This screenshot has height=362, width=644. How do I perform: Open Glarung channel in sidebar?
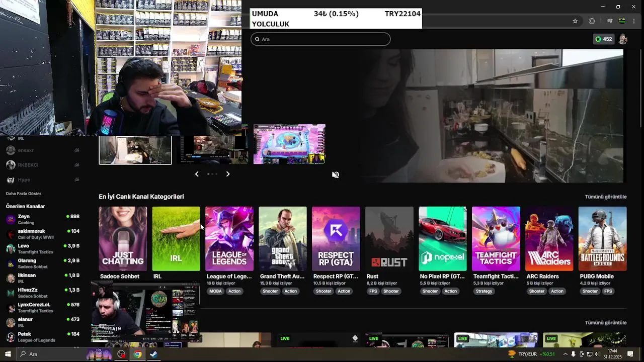(x=43, y=263)
